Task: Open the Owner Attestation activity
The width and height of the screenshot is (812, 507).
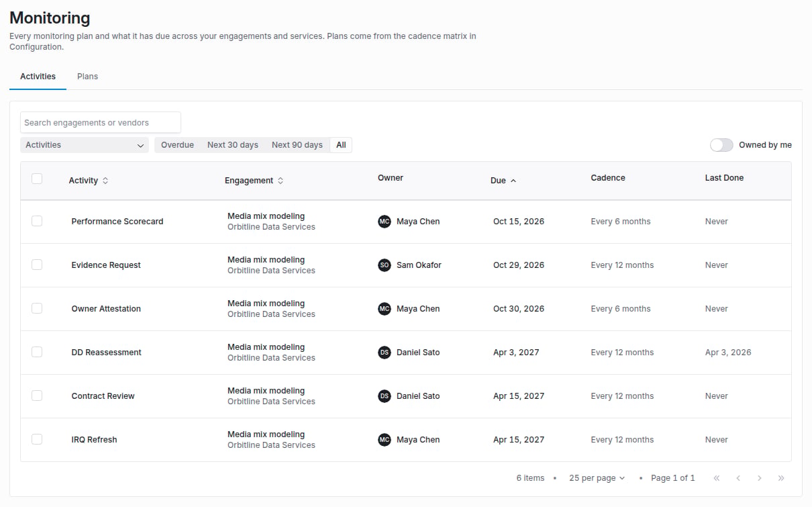Action: point(106,309)
